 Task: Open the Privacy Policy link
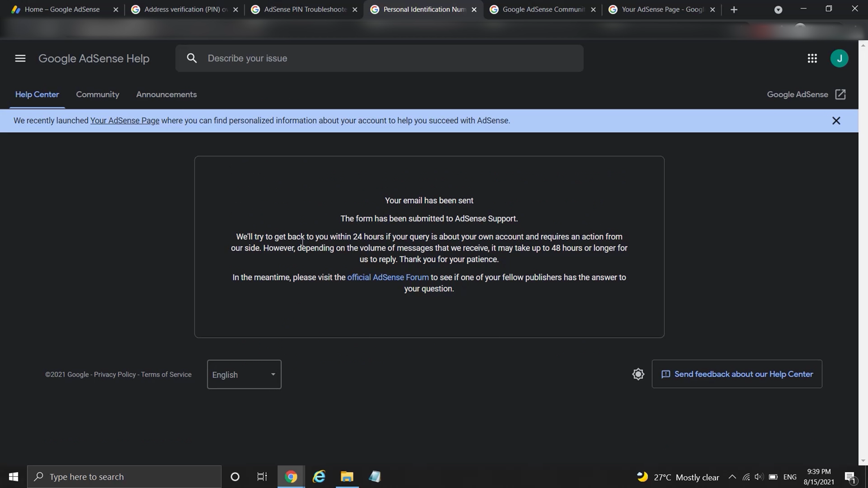coord(115,374)
